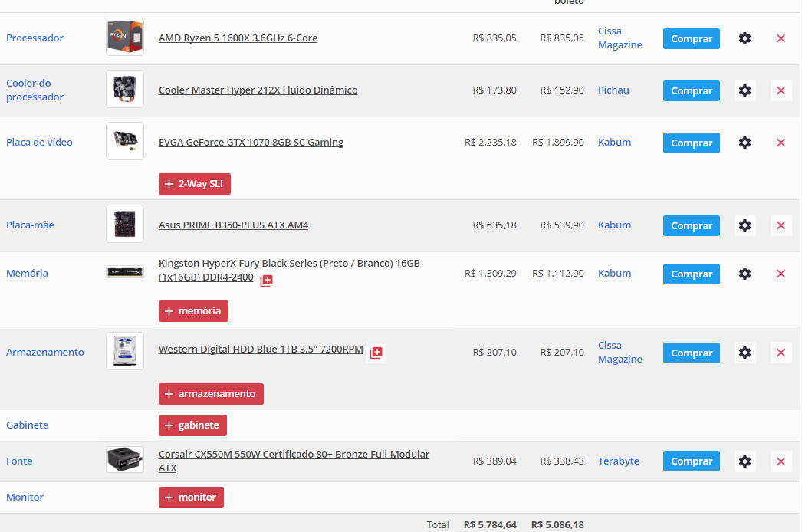Click the Corsair power supply thumbnail
The height and width of the screenshot is (532, 802).
[125, 459]
